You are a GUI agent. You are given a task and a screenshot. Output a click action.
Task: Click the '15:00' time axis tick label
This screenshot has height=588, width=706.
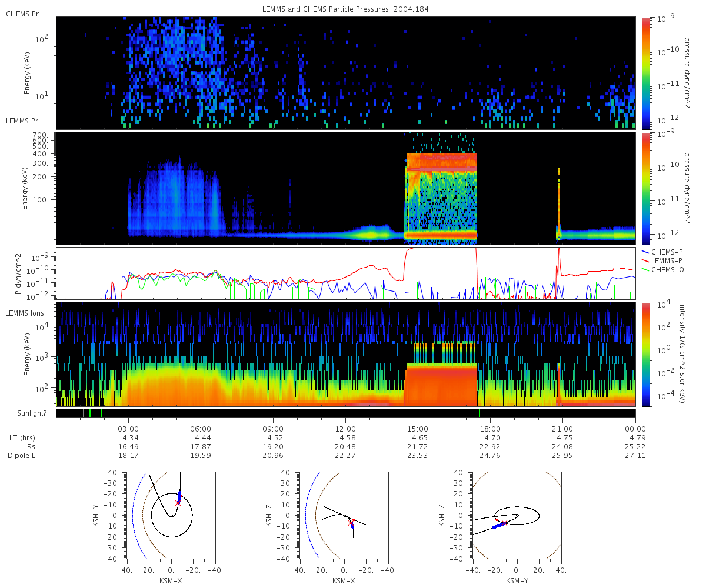click(x=418, y=428)
